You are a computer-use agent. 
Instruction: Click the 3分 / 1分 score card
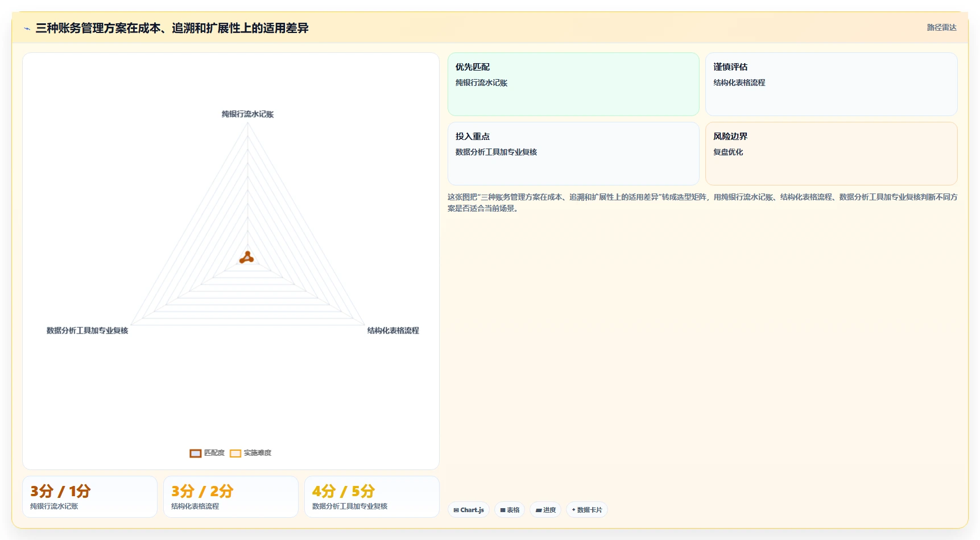pos(90,497)
